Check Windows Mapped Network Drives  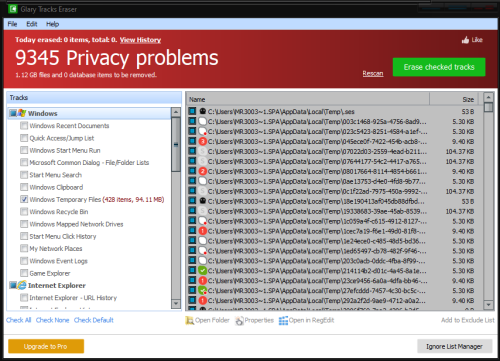tap(24, 224)
